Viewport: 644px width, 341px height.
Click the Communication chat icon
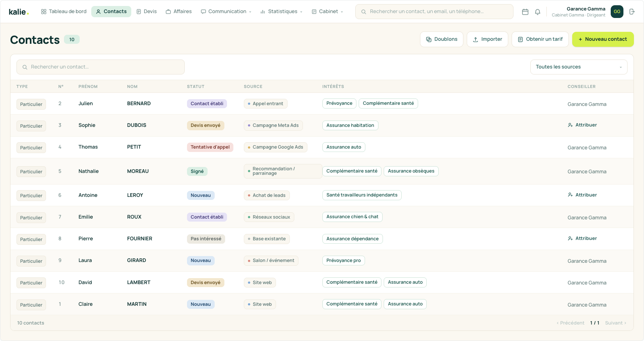pyautogui.click(x=203, y=12)
